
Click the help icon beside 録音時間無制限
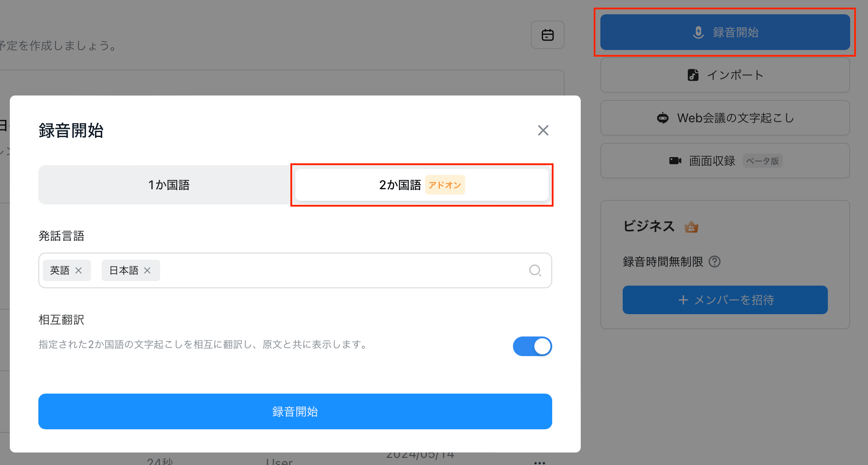(715, 262)
